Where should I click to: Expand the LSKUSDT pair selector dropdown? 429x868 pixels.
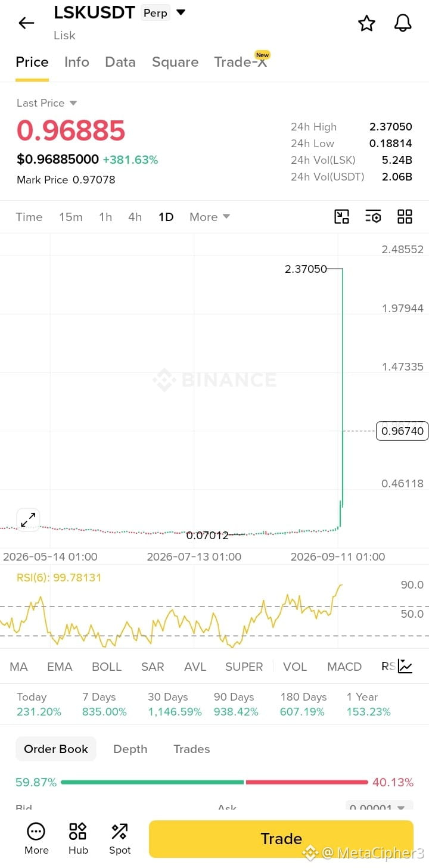click(181, 13)
